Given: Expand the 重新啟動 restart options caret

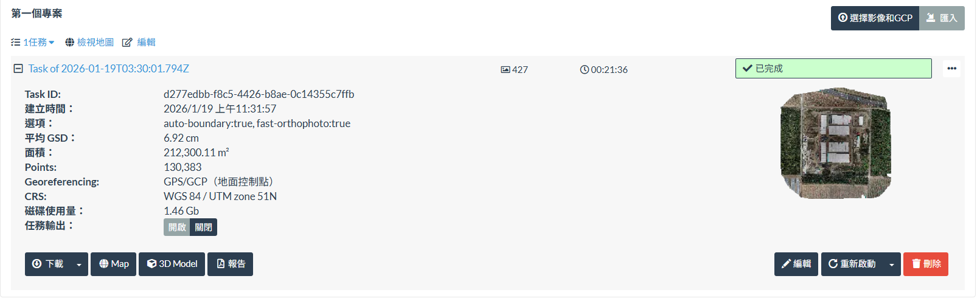Looking at the screenshot, I should pyautogui.click(x=892, y=265).
